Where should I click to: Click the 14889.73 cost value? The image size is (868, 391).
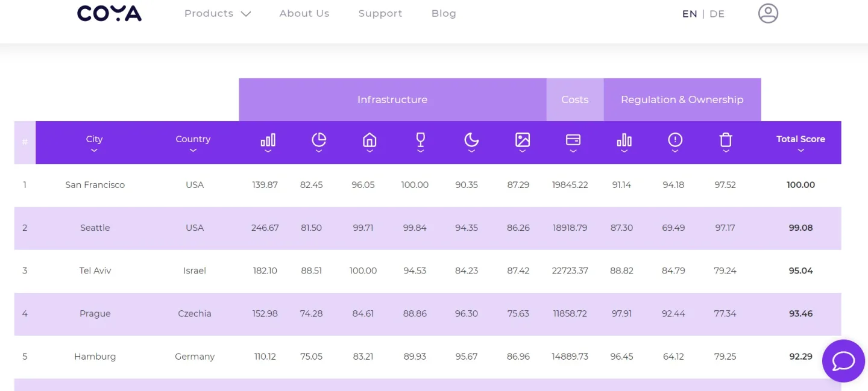click(x=570, y=356)
